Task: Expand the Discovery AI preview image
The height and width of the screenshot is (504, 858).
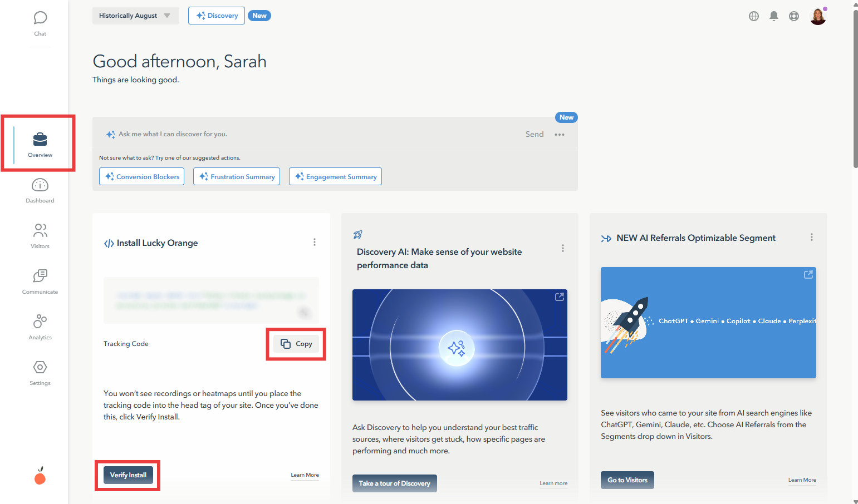Action: tap(559, 297)
